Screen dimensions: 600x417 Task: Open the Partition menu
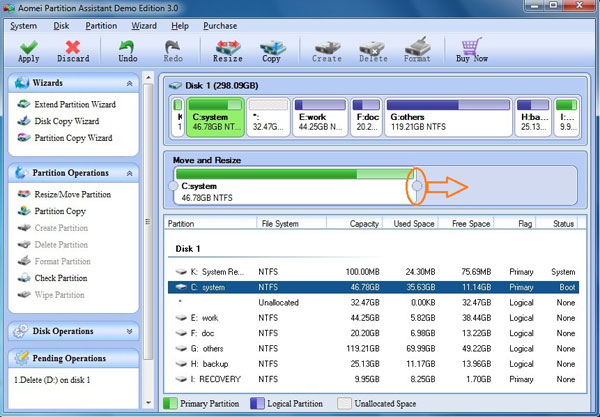tap(101, 25)
